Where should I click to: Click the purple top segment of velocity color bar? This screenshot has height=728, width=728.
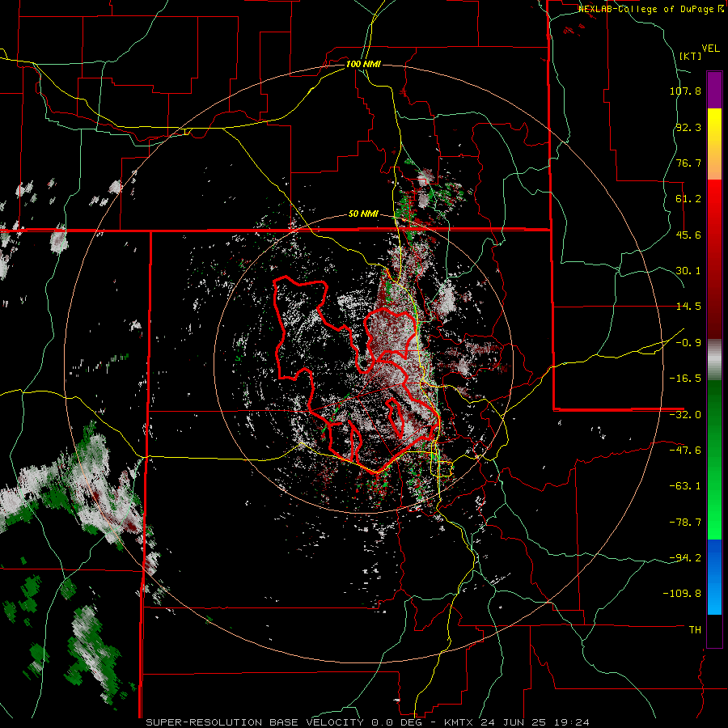pos(714,90)
